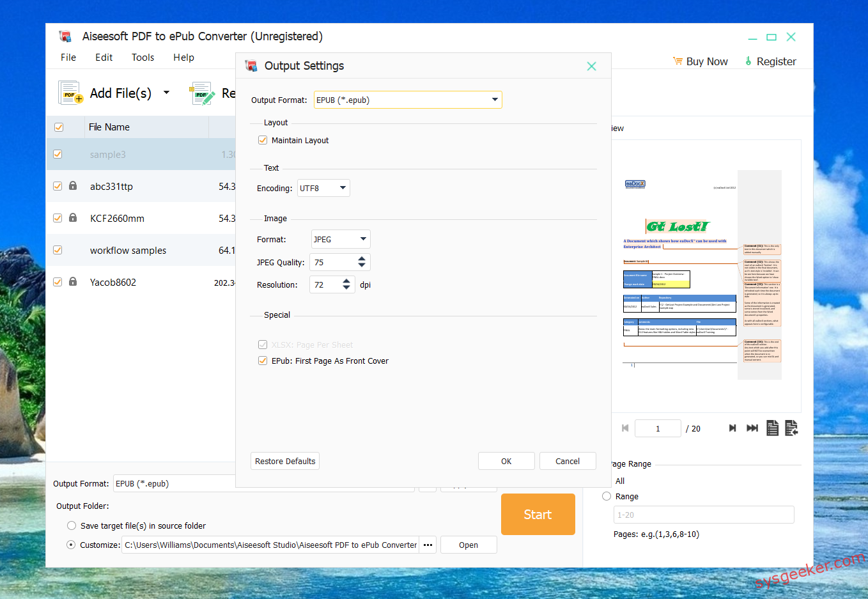Click the OK button
868x599 pixels.
[506, 461]
